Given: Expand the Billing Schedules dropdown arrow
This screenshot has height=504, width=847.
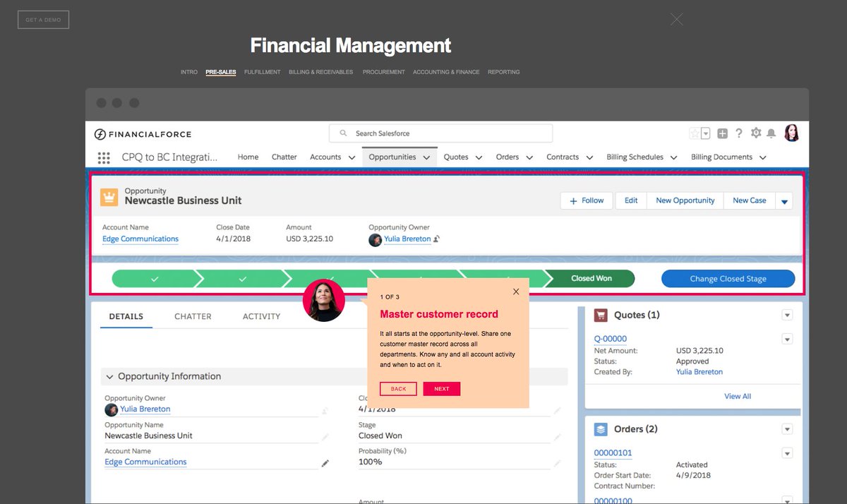Looking at the screenshot, I should 673,157.
